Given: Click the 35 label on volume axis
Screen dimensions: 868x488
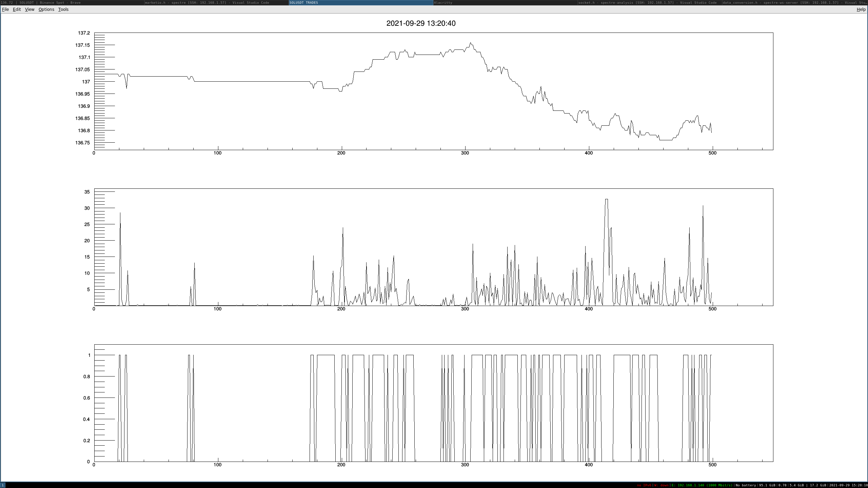Looking at the screenshot, I should click(x=87, y=192).
